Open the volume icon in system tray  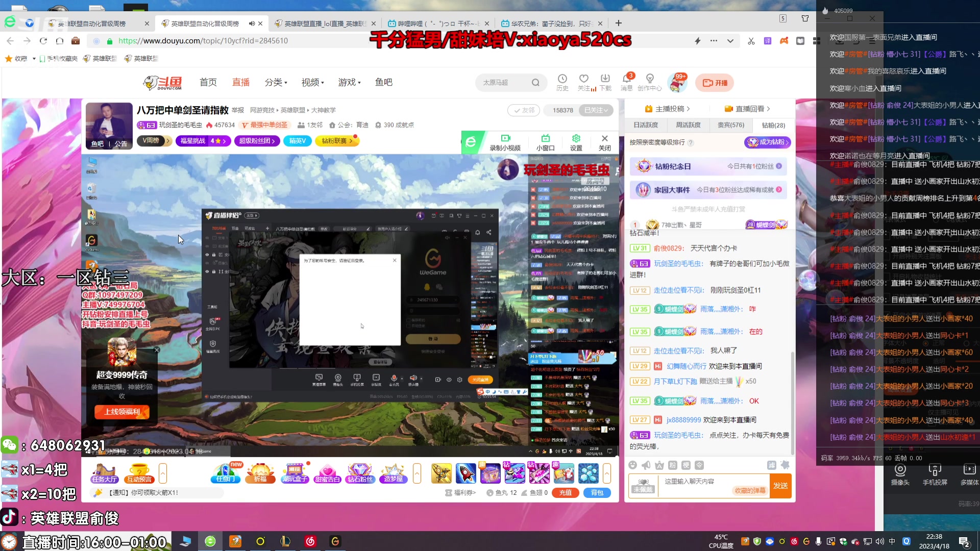[880, 541]
